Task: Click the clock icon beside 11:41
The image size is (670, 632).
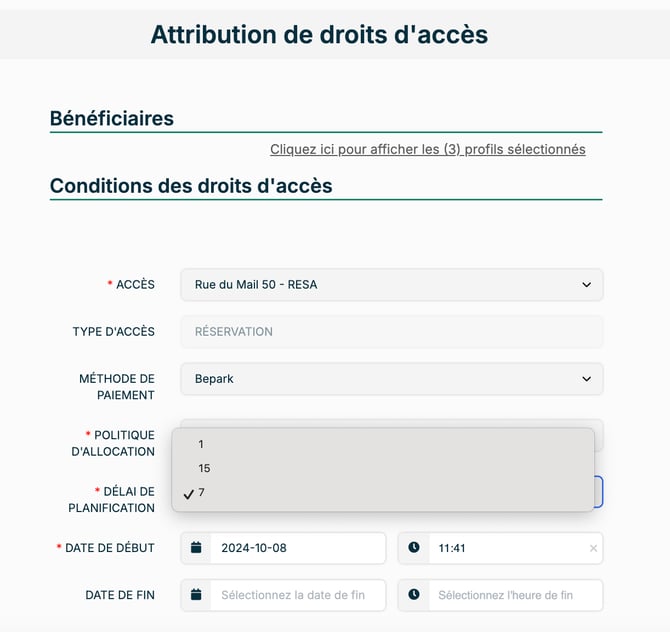Action: pos(414,548)
